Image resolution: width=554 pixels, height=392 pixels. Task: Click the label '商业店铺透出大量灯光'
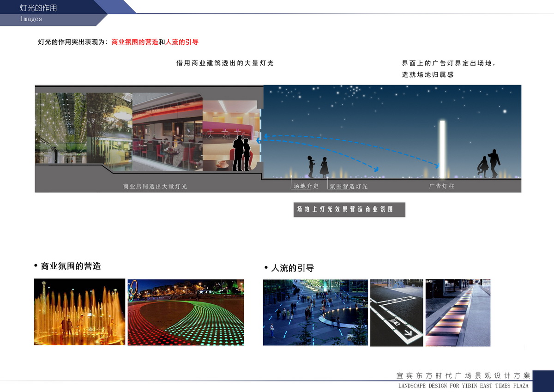155,187
